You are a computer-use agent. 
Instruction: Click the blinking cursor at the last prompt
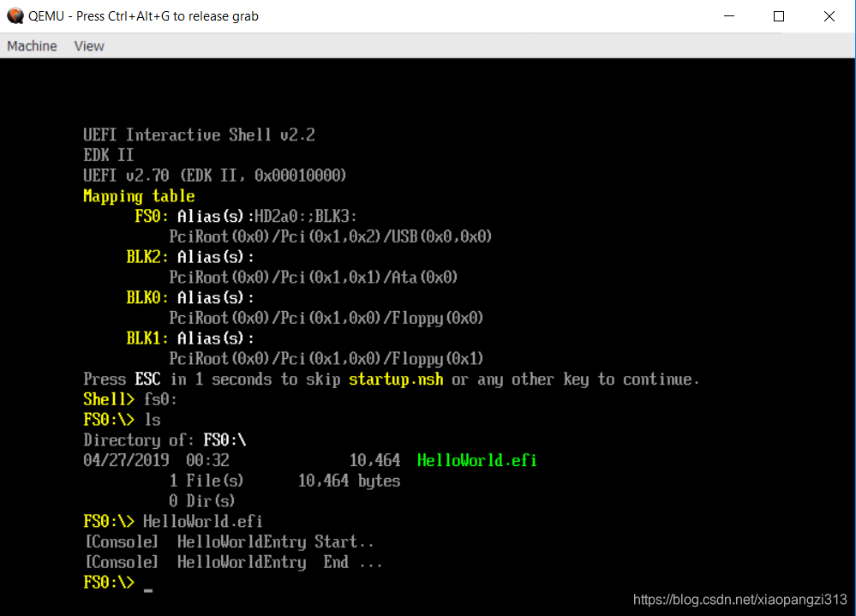(x=148, y=589)
